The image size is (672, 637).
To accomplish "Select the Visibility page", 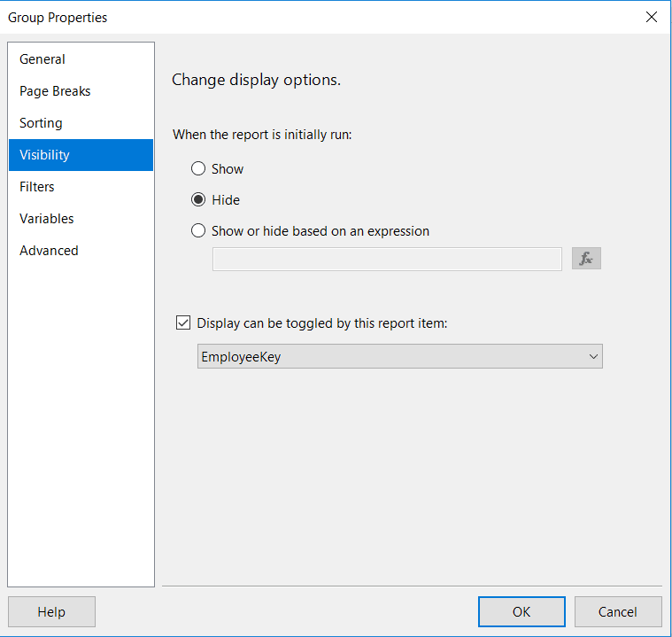I will coord(44,155).
